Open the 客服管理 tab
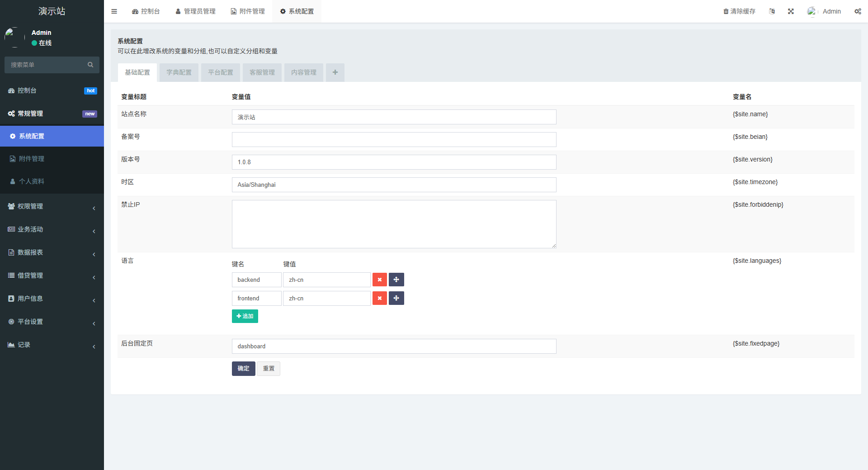Image resolution: width=868 pixels, height=470 pixels. tap(262, 72)
